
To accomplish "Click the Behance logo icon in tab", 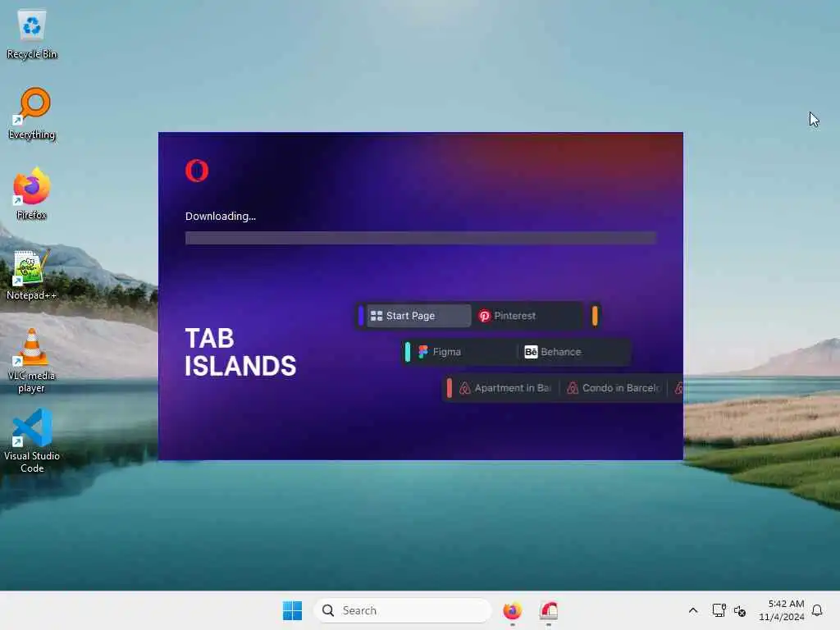I will point(531,351).
